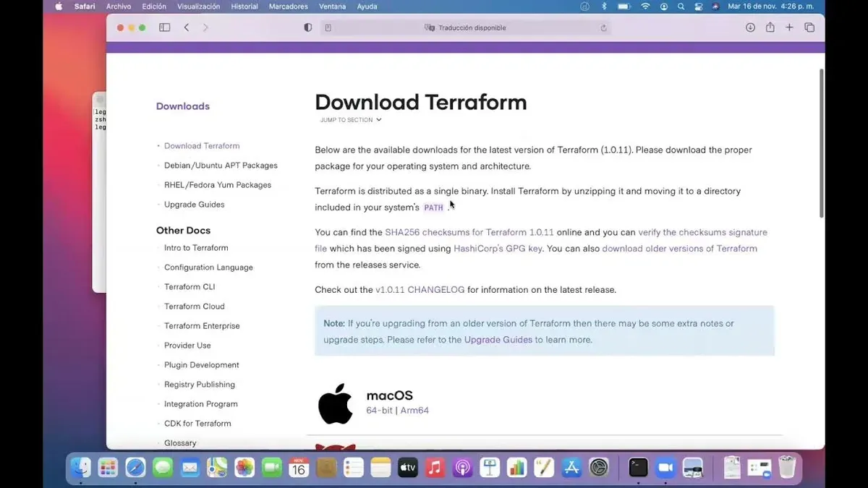The width and height of the screenshot is (868, 488).
Task: Open HashiCorp's GPG key link
Action: 498,249
